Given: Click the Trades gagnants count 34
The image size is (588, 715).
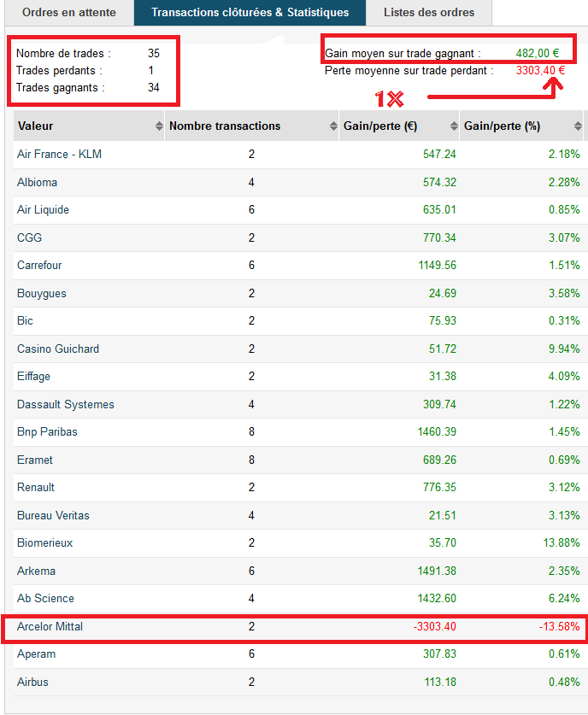Looking at the screenshot, I should 154,87.
